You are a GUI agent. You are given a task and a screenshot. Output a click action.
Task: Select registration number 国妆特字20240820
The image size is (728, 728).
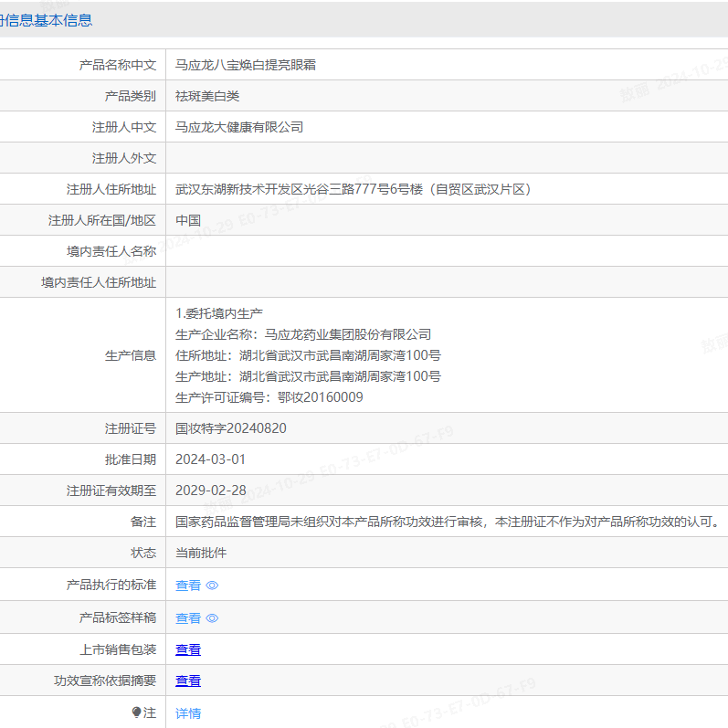pyautogui.click(x=231, y=428)
